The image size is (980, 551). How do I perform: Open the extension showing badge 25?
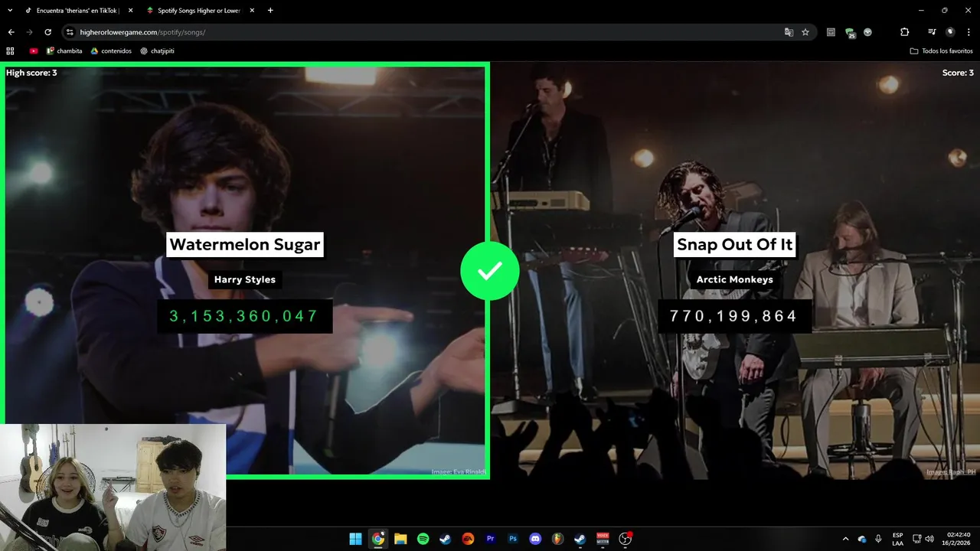coord(850,32)
